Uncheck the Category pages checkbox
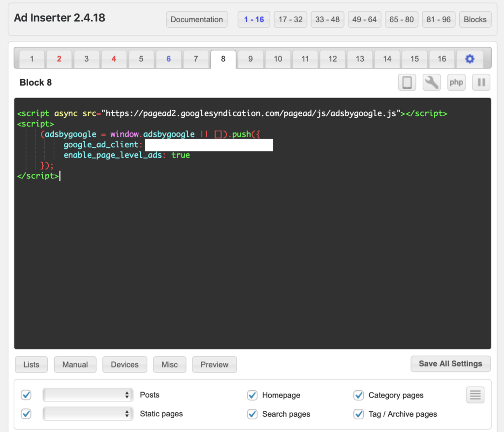Viewport: 504px width, 432px height. [x=358, y=395]
